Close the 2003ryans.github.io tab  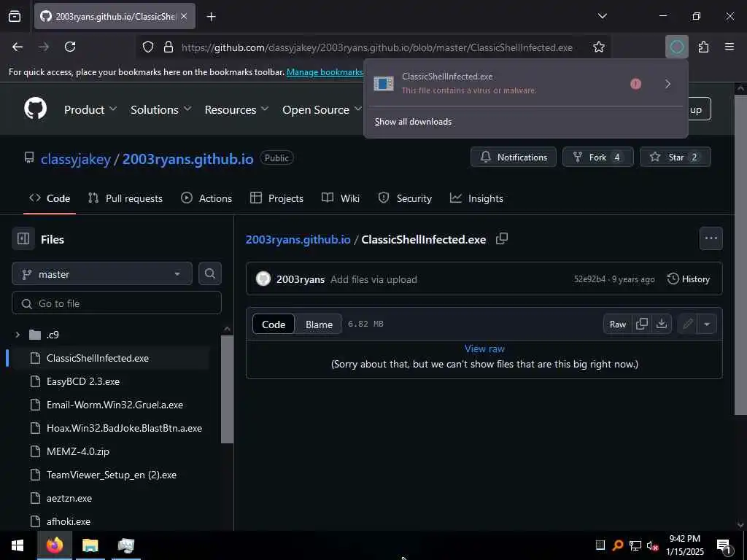(184, 17)
